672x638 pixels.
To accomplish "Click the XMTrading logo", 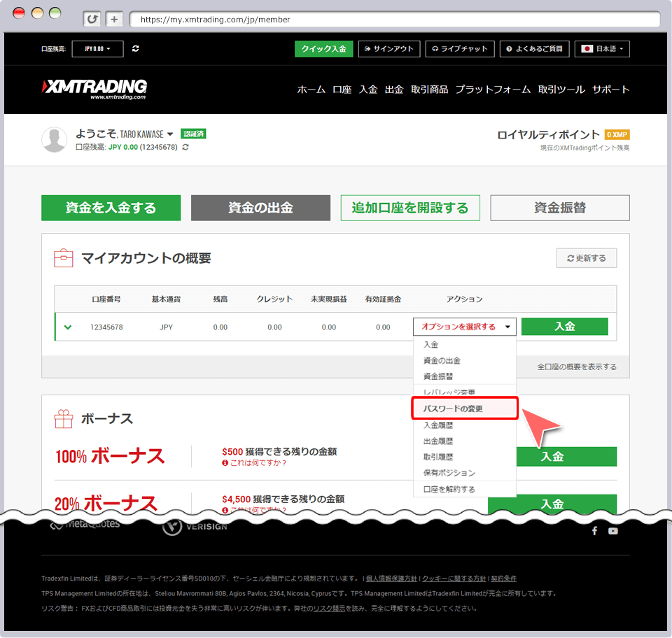I will click(x=94, y=88).
